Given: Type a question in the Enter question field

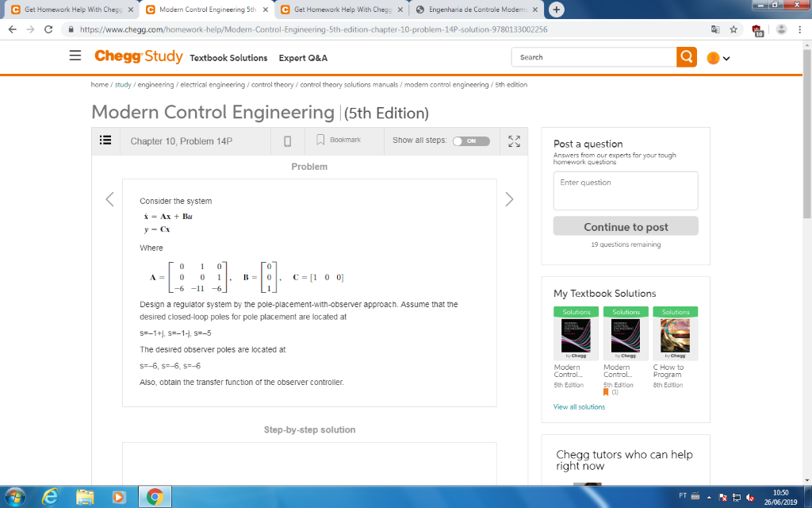Looking at the screenshot, I should 625,190.
